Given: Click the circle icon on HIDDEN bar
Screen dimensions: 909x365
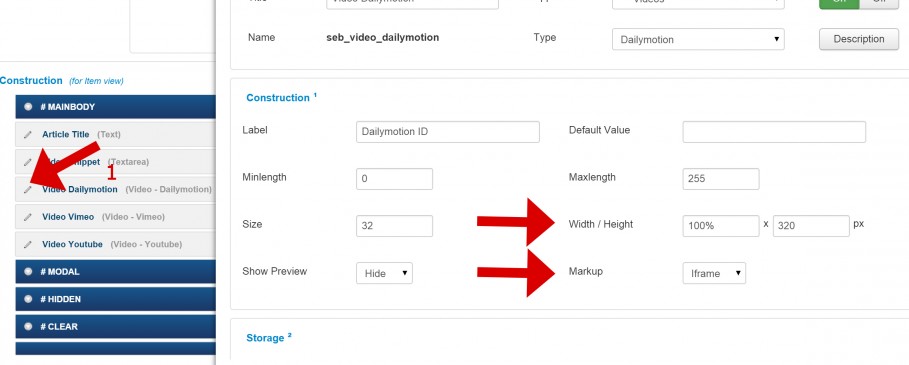Looking at the screenshot, I should (28, 299).
